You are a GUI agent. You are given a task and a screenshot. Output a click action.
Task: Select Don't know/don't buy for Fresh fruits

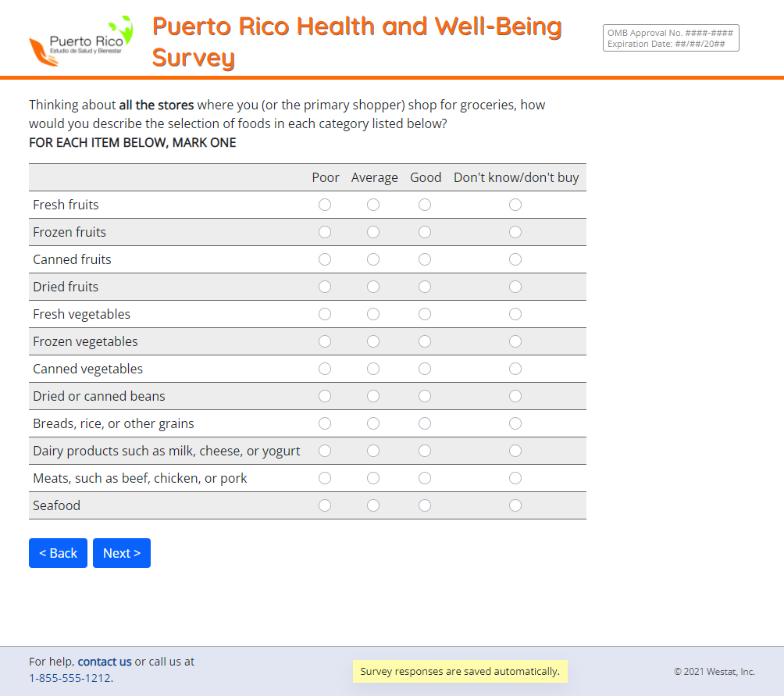(515, 205)
